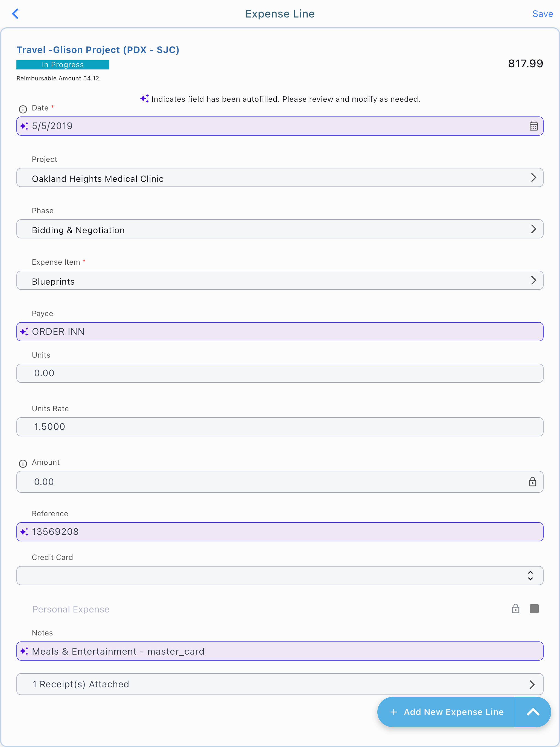Open the 1 Receipt(s) Attached row
The width and height of the screenshot is (560, 747).
pos(280,684)
